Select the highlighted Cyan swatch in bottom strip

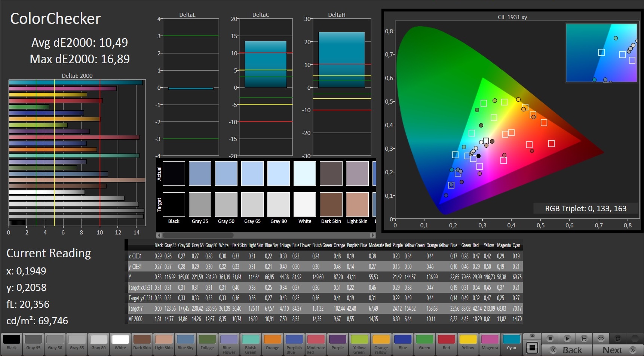[x=511, y=344]
